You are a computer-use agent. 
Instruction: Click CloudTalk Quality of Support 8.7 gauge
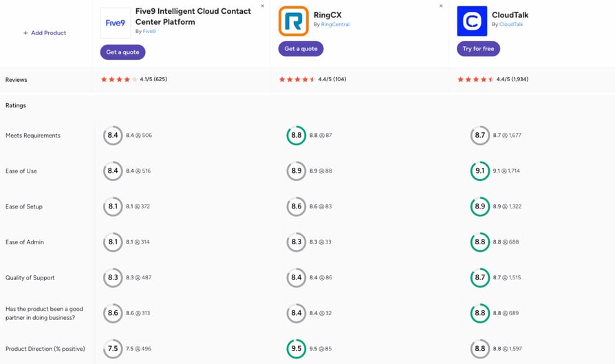click(x=480, y=278)
